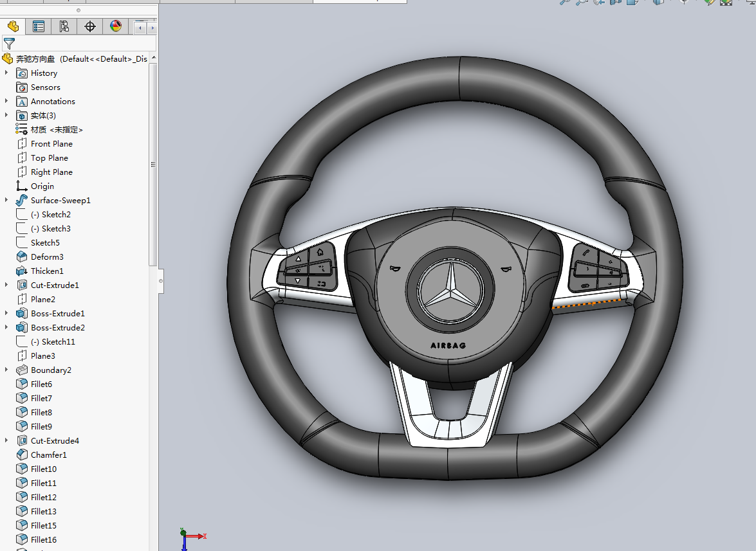Click the feature tree vertical scrollbar
Screen dimensions: 756x551
tap(153, 164)
